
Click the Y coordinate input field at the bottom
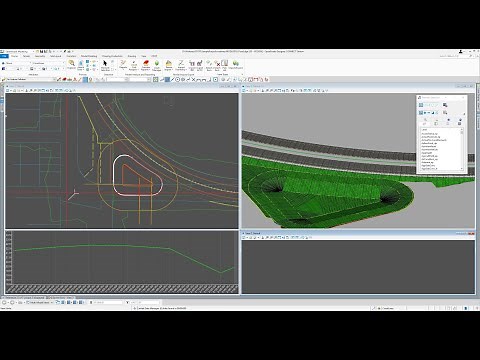point(144,302)
